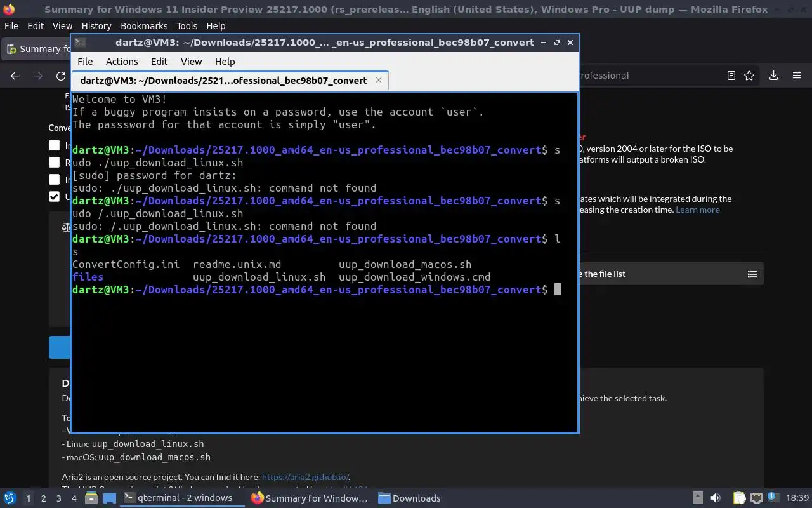Screen dimensions: 812x508
Task: Switch to the Downloads taskbar entry
Action: coord(410,498)
